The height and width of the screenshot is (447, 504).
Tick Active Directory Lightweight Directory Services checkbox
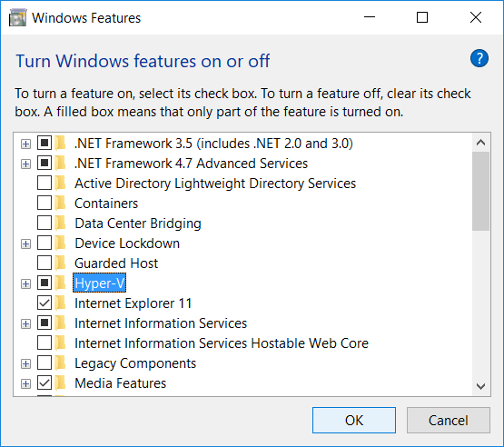coord(44,183)
